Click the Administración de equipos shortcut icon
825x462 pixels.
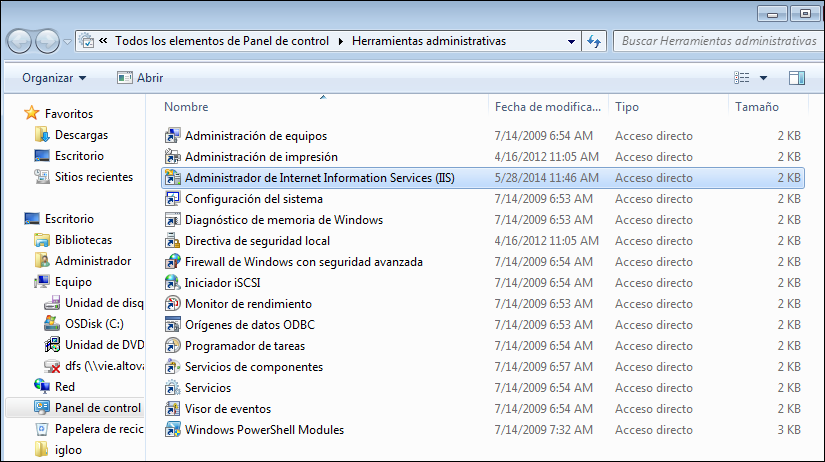coord(173,136)
